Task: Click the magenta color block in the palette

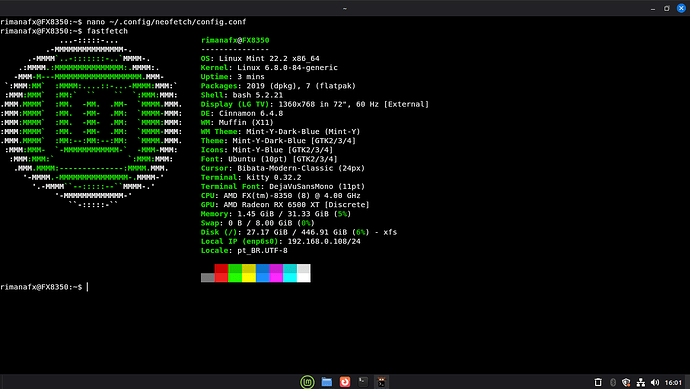Action: click(276, 273)
